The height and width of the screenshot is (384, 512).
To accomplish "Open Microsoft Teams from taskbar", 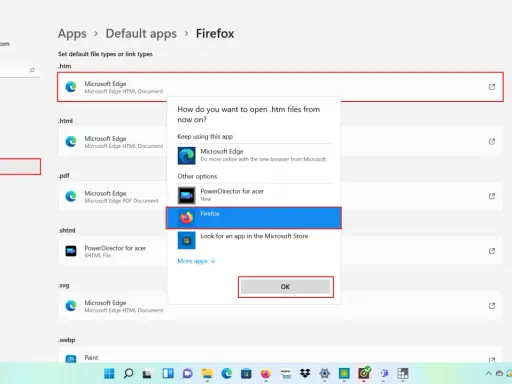I will coord(384,374).
